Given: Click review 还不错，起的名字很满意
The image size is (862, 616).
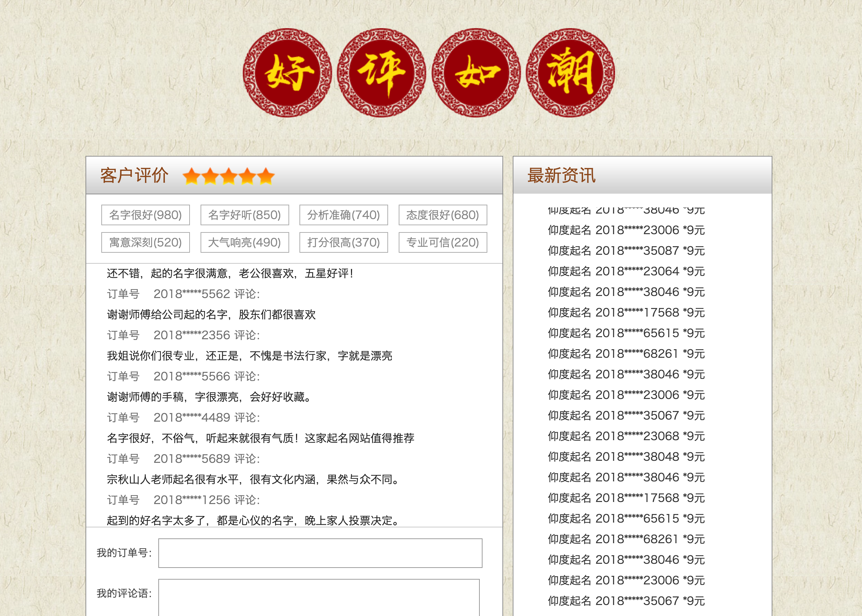Looking at the screenshot, I should (230, 273).
